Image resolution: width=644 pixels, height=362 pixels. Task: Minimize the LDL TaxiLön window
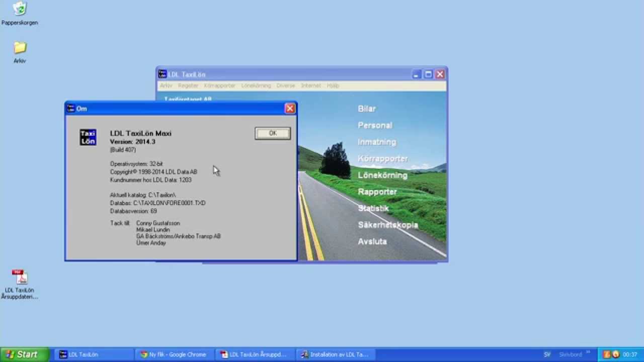(417, 74)
